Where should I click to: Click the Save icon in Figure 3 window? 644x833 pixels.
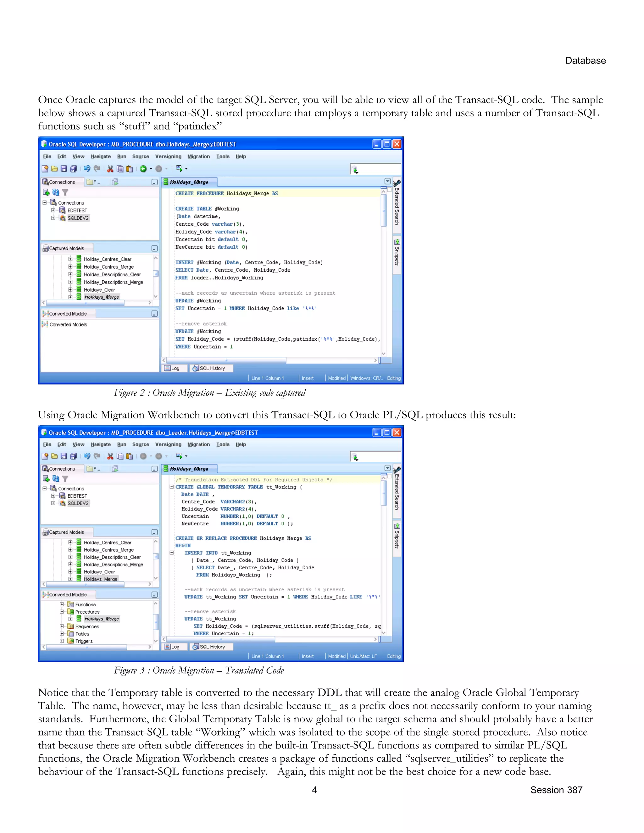[64, 456]
